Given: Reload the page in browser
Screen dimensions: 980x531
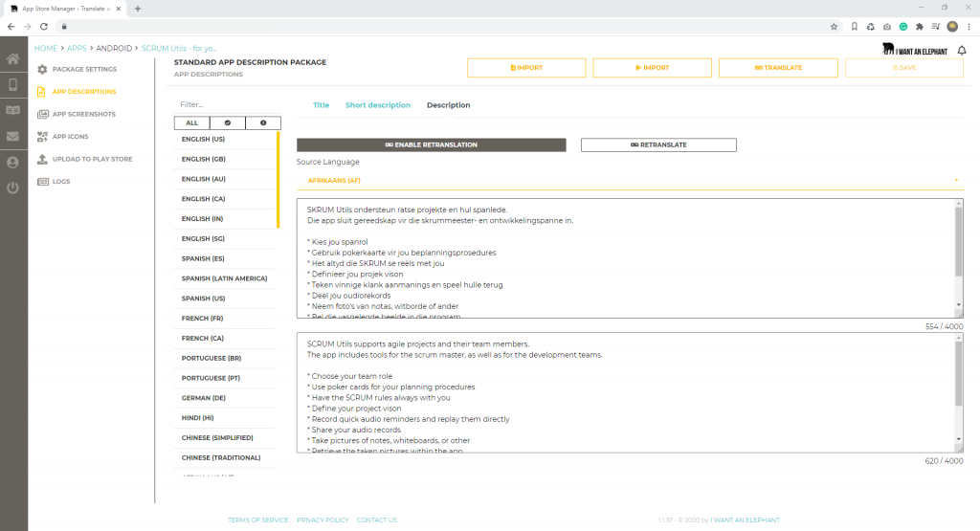Looking at the screenshot, I should pos(44,26).
